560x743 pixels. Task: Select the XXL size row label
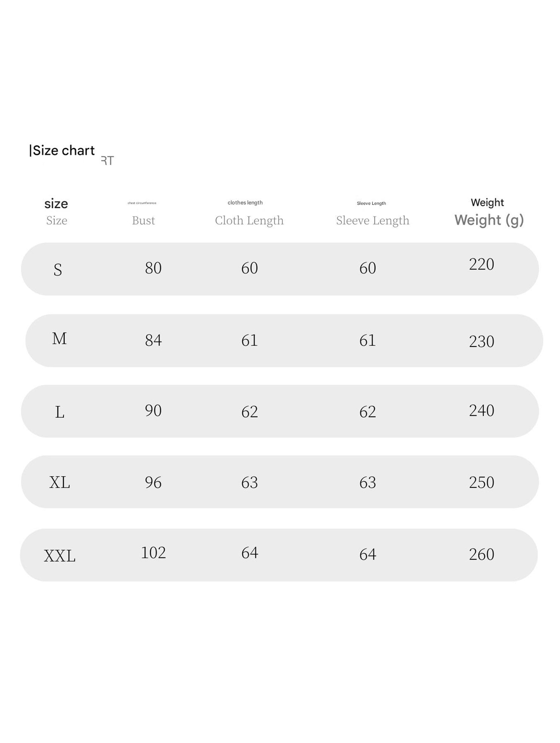pyautogui.click(x=60, y=556)
